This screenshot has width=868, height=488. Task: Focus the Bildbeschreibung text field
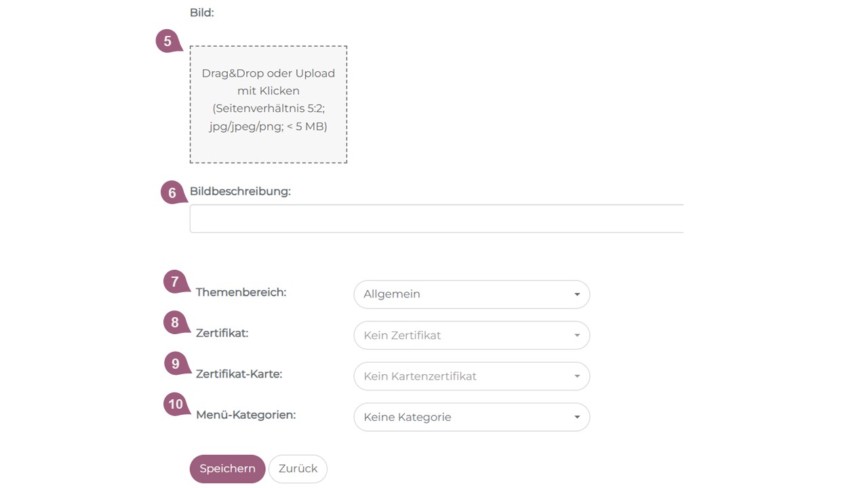tap(436, 219)
